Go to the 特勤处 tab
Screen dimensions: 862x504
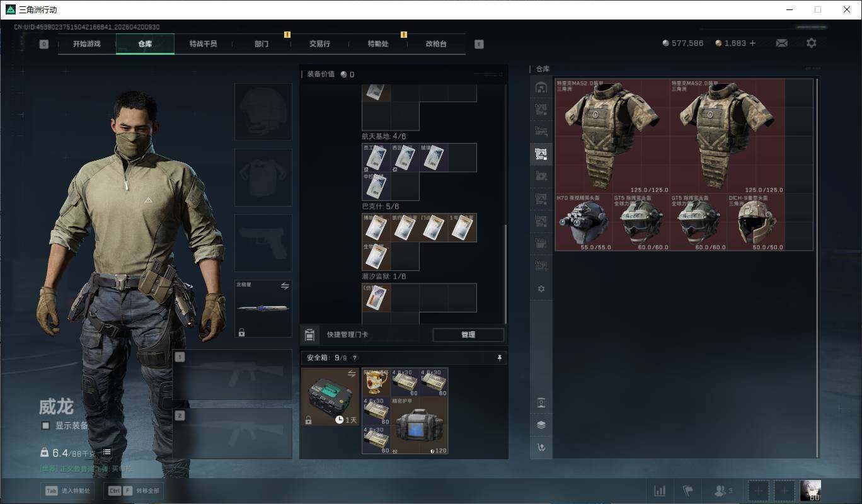coord(378,44)
